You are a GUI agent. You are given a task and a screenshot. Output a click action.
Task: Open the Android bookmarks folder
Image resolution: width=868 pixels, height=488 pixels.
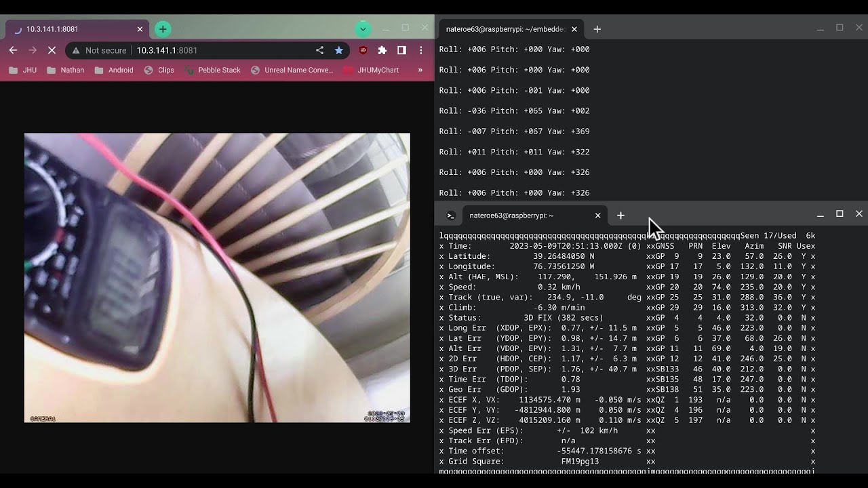[114, 70]
